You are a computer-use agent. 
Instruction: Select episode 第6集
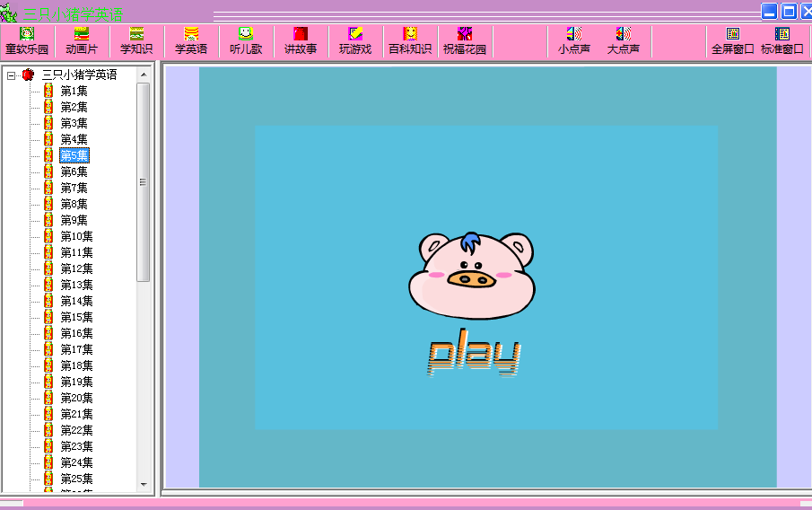(74, 171)
